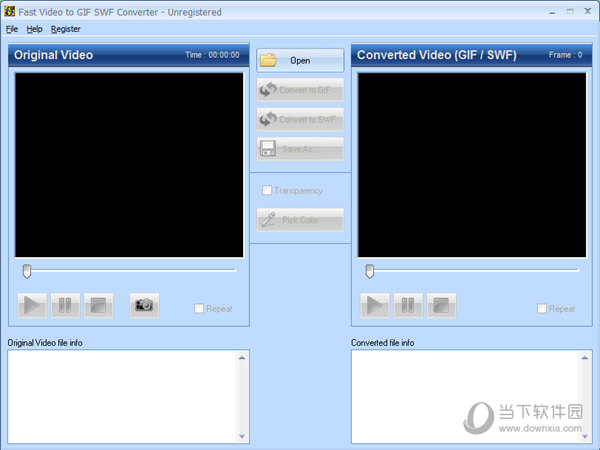Stop the Converted Video playback
The height and width of the screenshot is (450, 600).
pos(441,305)
